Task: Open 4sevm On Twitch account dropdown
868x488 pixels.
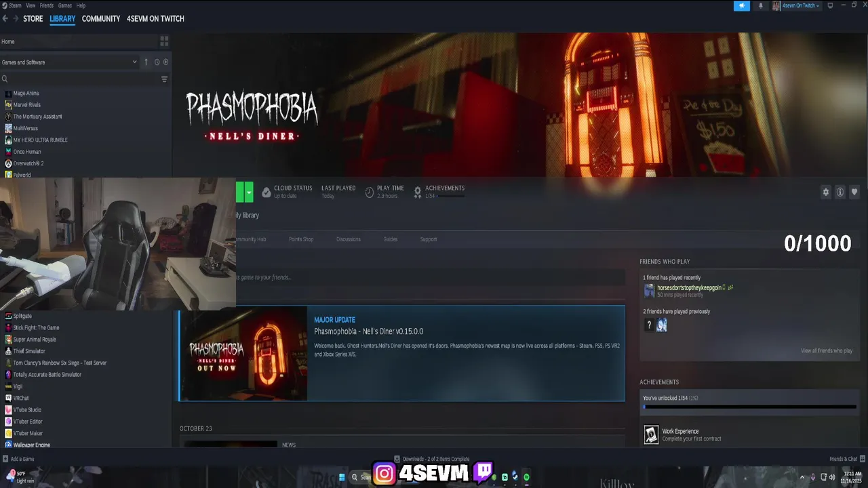Action: [796, 5]
